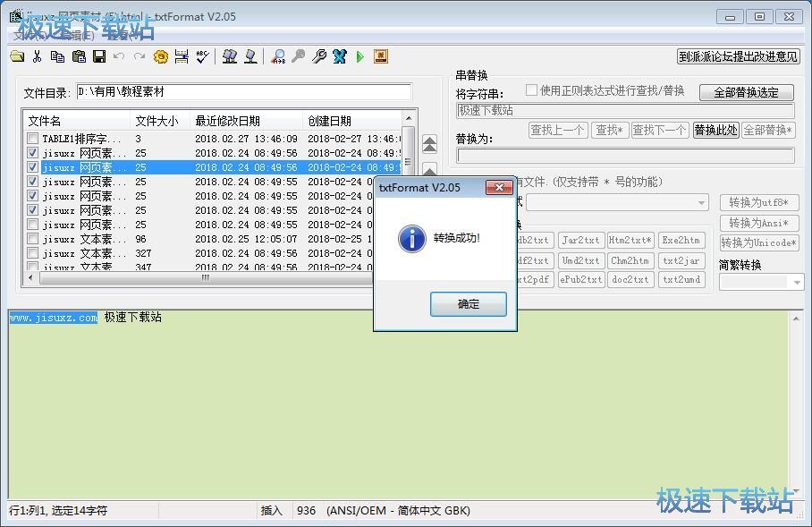Image resolution: width=812 pixels, height=527 pixels.
Task: Click the Chm2htm conversion button
Action: [x=630, y=260]
